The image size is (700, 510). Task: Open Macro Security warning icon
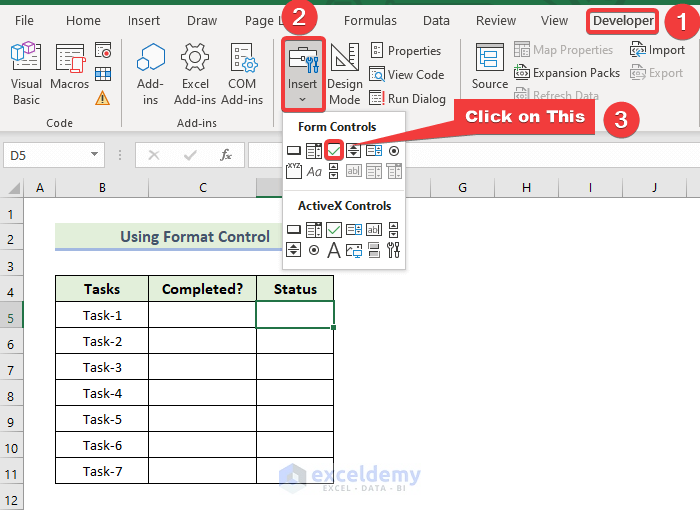click(x=103, y=98)
